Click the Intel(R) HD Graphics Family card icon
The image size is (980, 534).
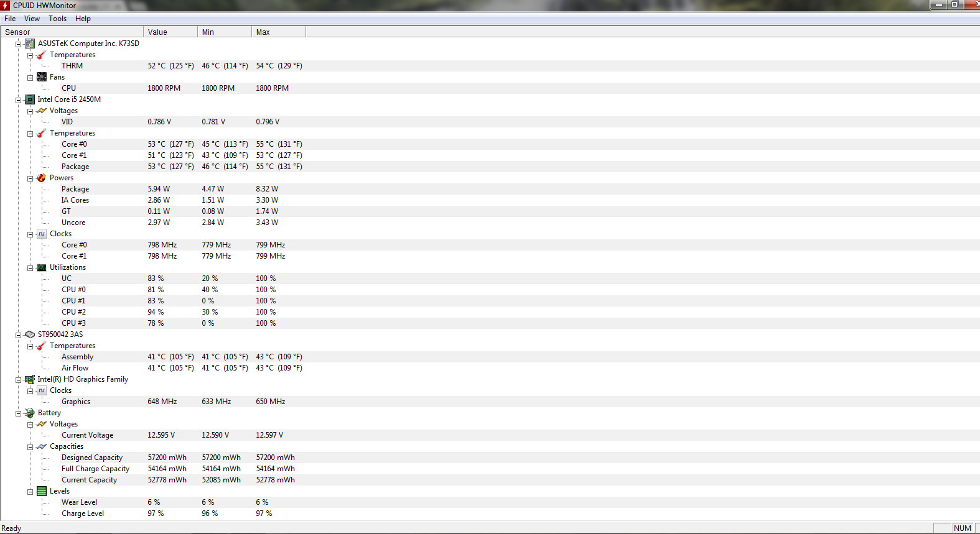coord(30,379)
